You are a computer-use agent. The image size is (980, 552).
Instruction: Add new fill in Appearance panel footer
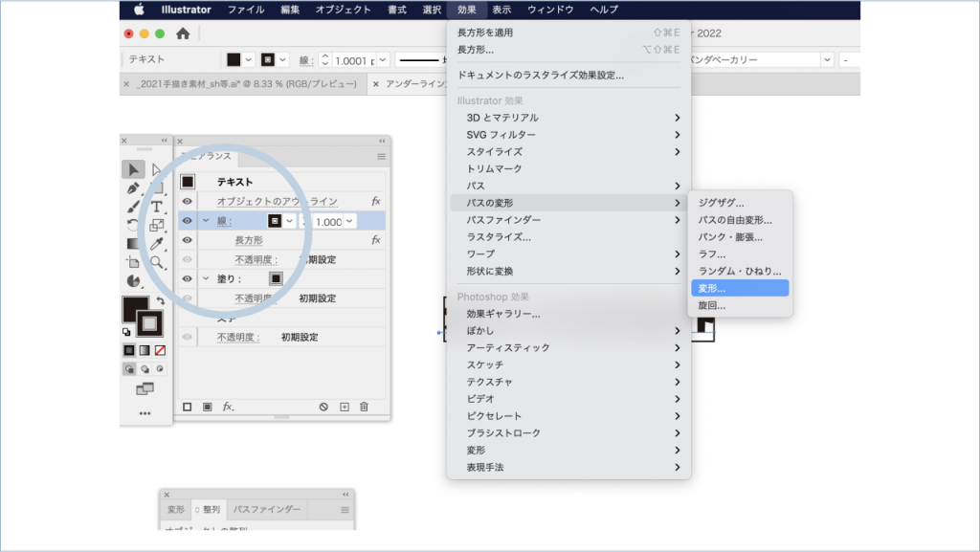pyautogui.click(x=208, y=408)
